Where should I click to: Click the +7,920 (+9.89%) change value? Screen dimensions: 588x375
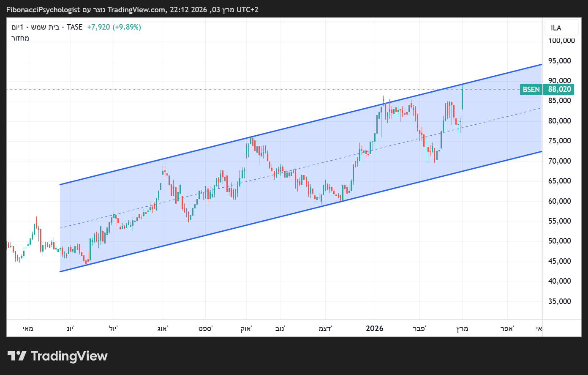click(x=114, y=27)
